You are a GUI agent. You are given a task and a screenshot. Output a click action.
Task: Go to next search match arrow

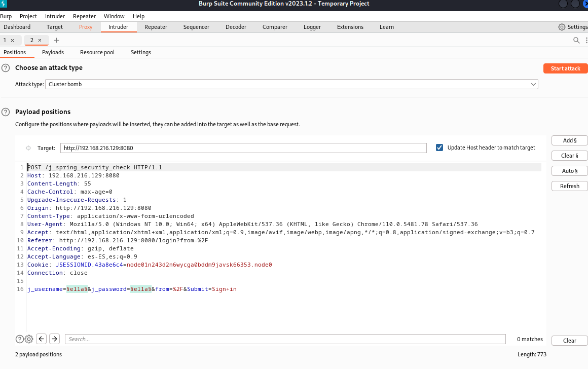[54, 339]
